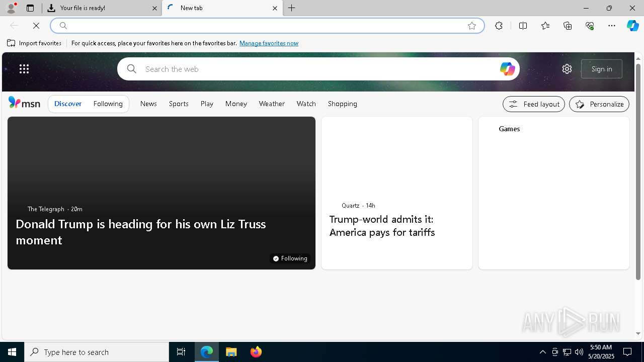Open page settings gear icon
The image size is (644, 362).
(567, 69)
